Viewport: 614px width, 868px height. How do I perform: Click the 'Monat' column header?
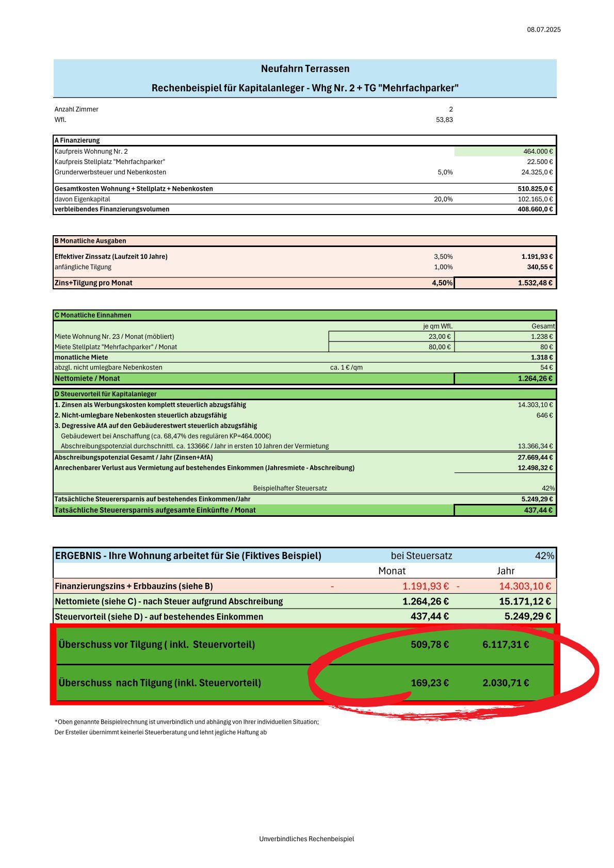click(x=392, y=571)
